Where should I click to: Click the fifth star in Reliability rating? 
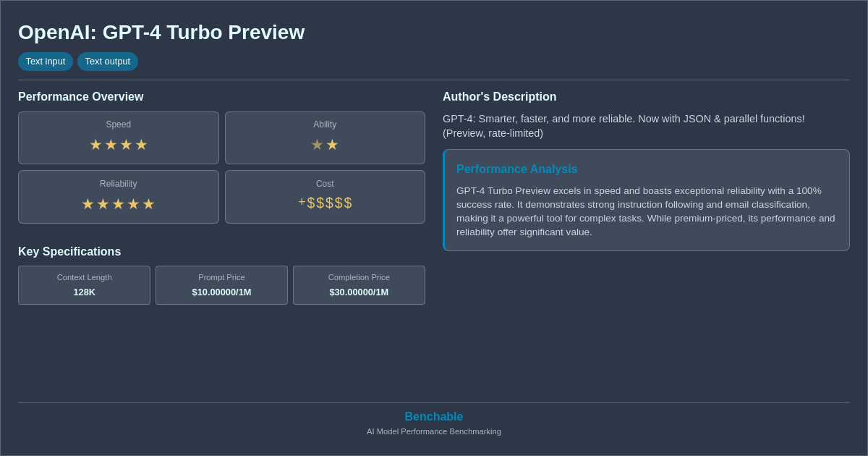point(149,203)
